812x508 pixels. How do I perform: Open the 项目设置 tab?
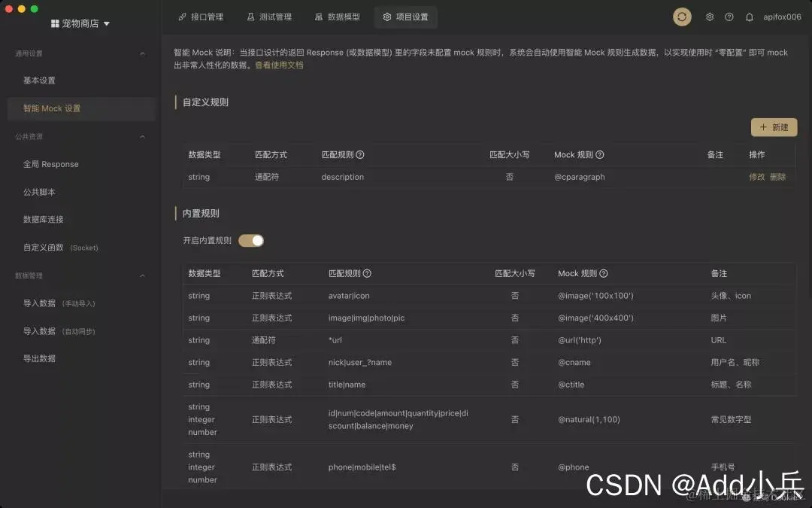tap(405, 17)
